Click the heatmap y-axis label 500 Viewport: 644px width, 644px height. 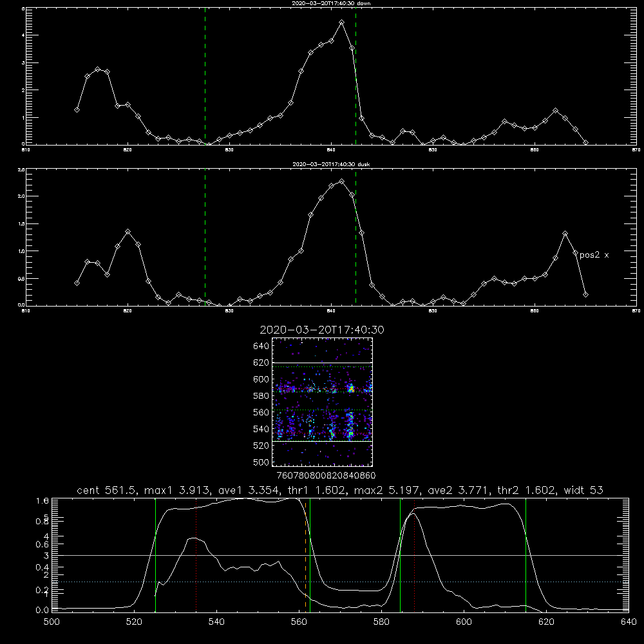[x=261, y=462]
